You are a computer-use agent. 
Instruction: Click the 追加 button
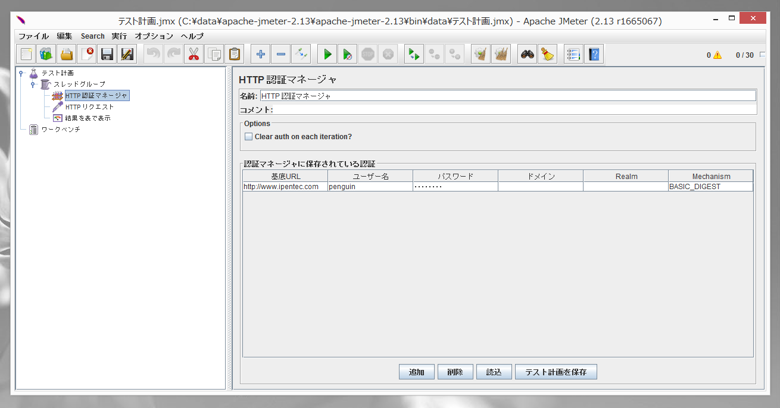417,372
